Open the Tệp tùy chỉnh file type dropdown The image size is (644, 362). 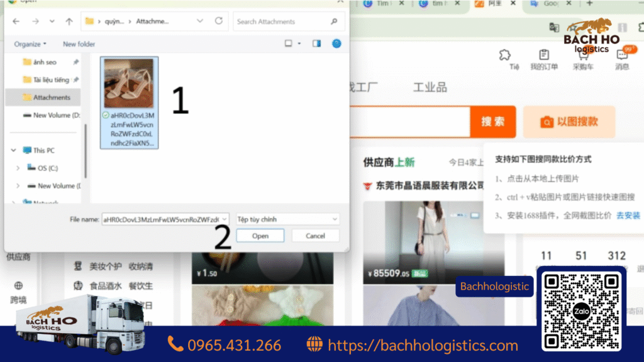point(287,219)
